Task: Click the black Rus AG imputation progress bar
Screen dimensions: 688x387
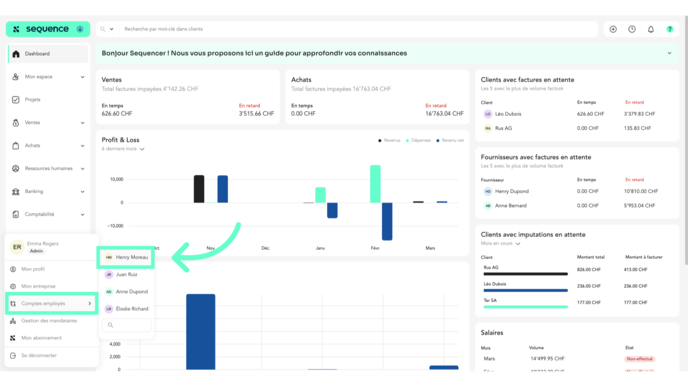Action: click(526, 274)
